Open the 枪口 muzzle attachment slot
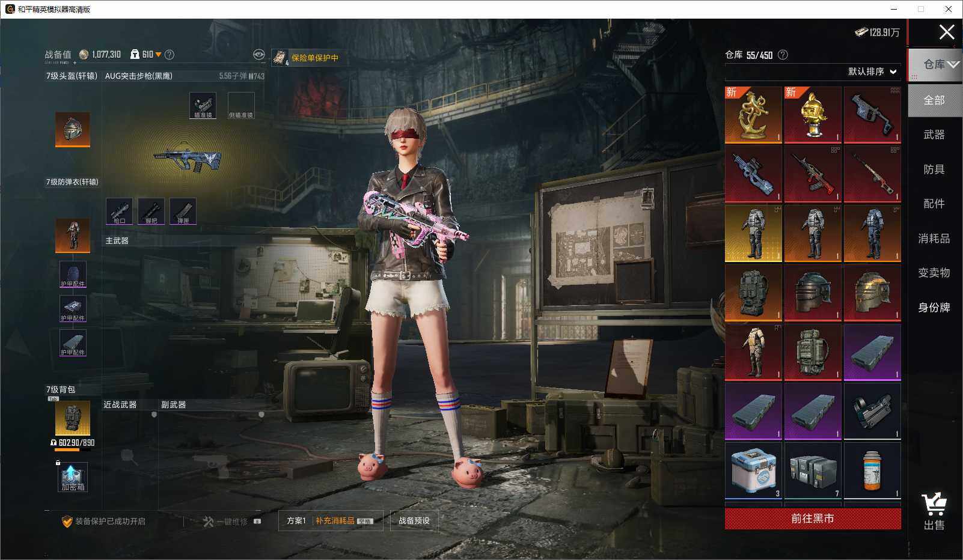 (119, 211)
